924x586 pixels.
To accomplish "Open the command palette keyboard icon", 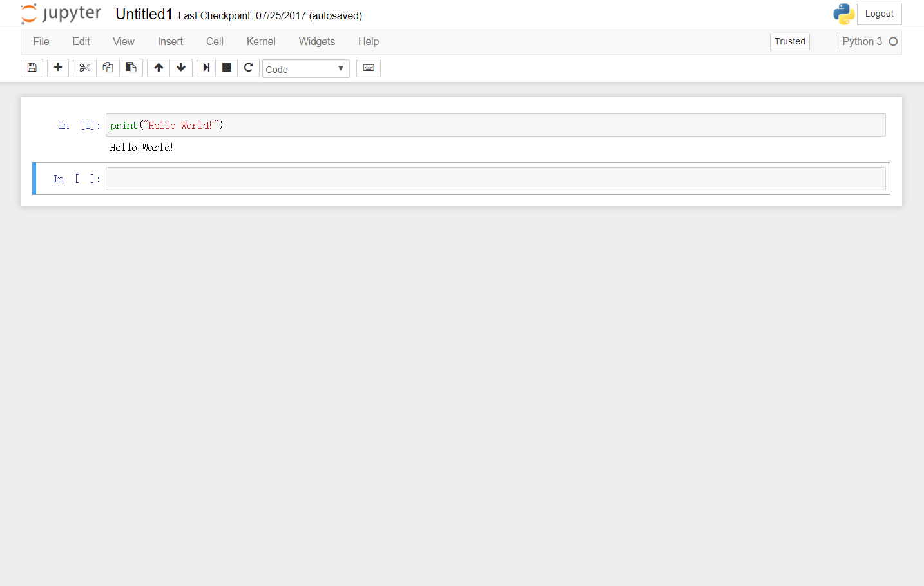I will (x=369, y=68).
